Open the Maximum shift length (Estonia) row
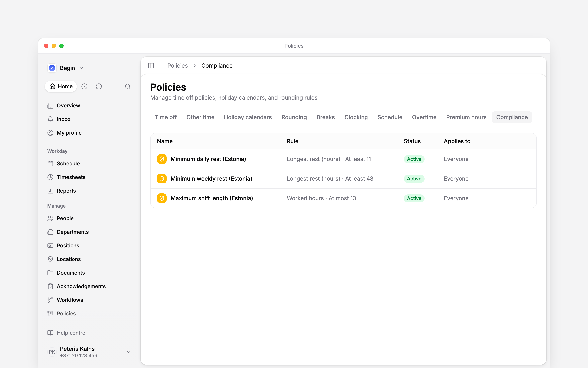The width and height of the screenshot is (588, 368). point(343,198)
